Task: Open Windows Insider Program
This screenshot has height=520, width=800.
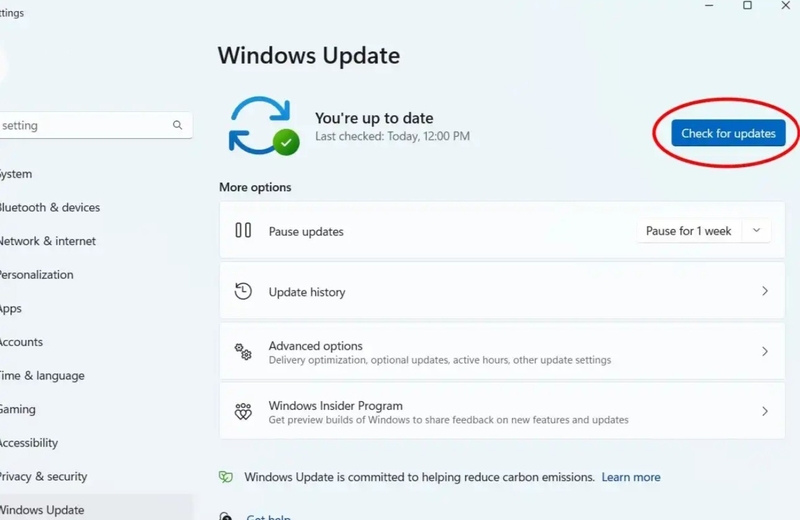Action: tap(502, 411)
